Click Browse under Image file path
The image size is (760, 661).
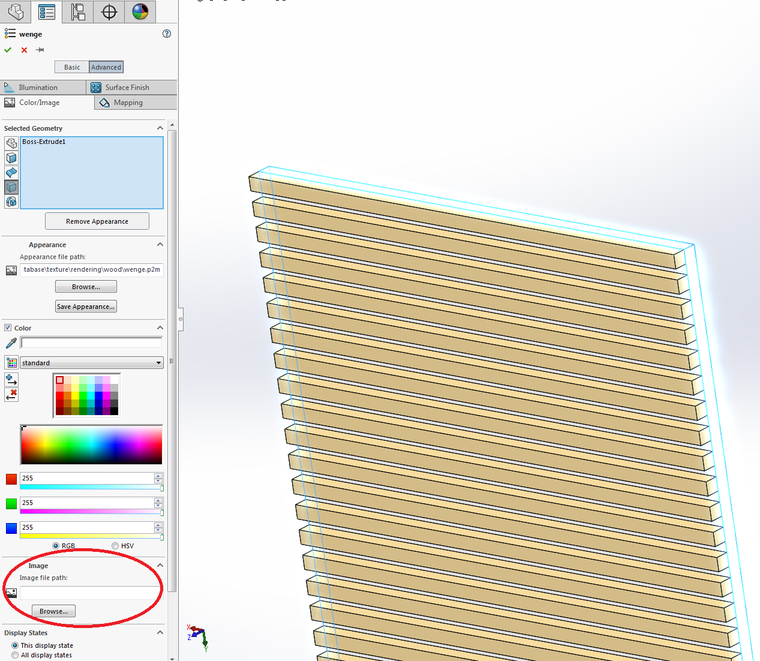click(x=54, y=611)
